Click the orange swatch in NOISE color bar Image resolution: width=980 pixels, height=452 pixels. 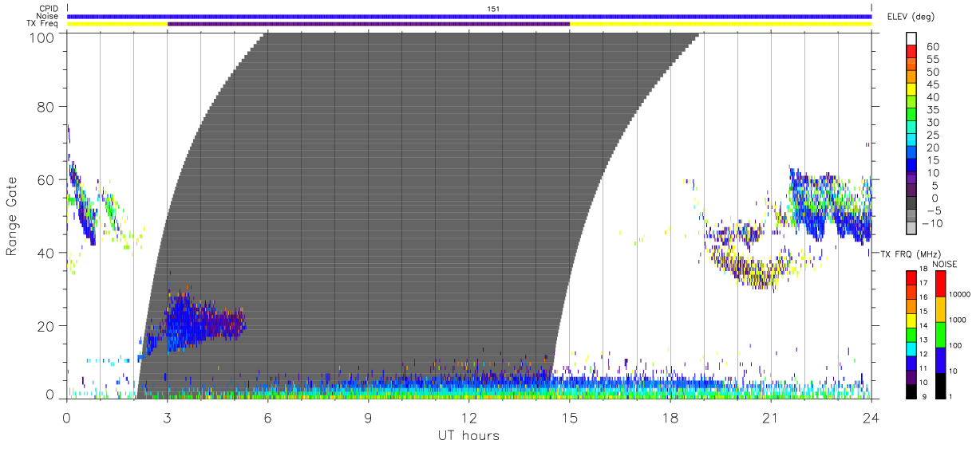tap(941, 309)
